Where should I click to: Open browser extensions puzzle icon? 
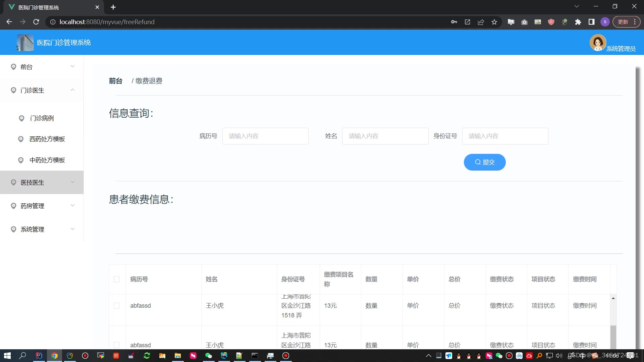point(578,22)
